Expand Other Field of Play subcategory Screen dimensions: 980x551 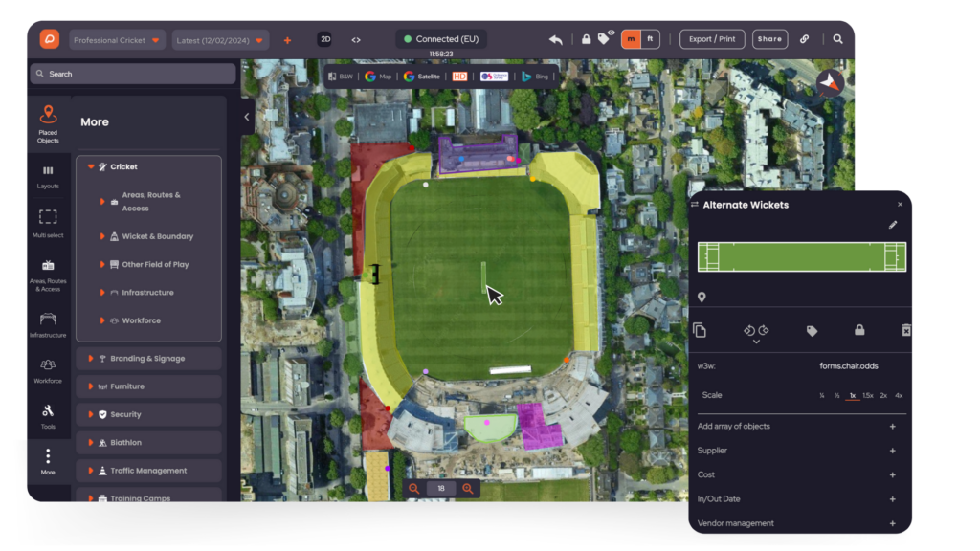click(101, 264)
